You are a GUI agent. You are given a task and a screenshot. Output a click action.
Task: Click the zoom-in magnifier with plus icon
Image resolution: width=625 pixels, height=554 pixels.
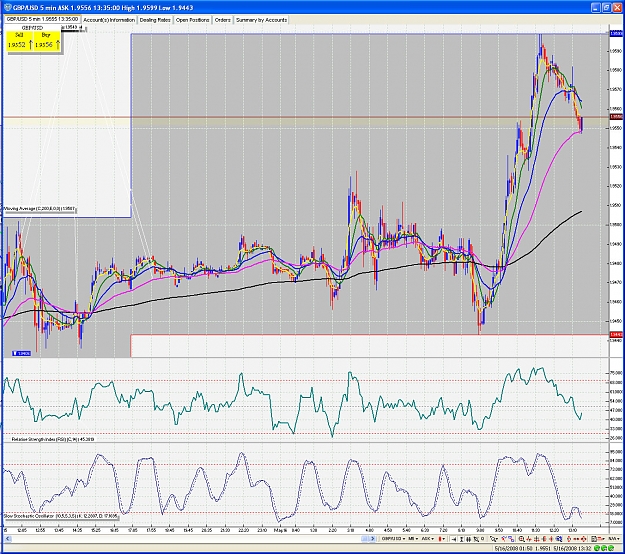(x=522, y=539)
